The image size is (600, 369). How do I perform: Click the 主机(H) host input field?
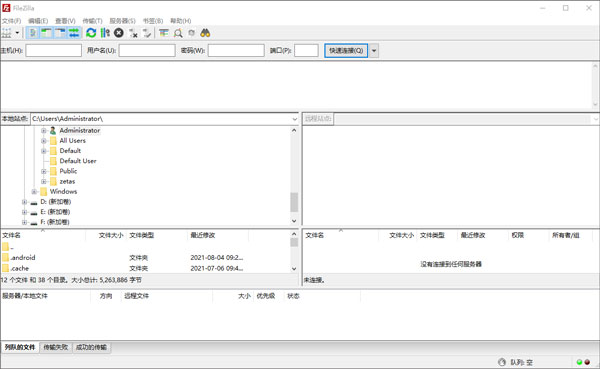tap(54, 51)
